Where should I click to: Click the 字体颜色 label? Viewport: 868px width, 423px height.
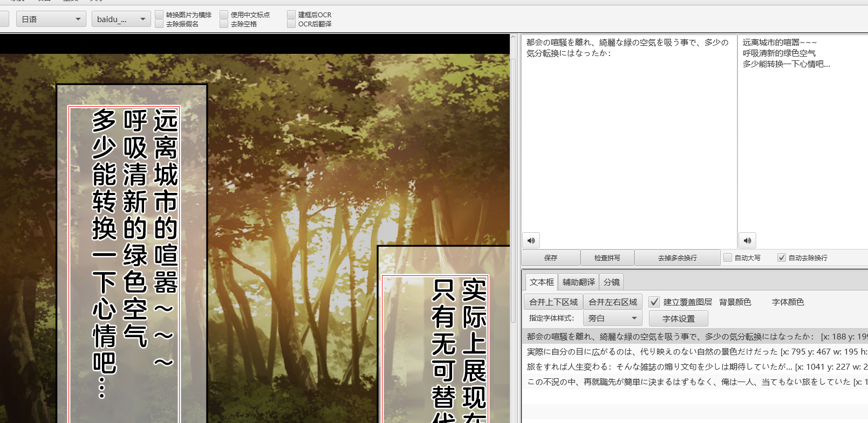pyautogui.click(x=788, y=302)
